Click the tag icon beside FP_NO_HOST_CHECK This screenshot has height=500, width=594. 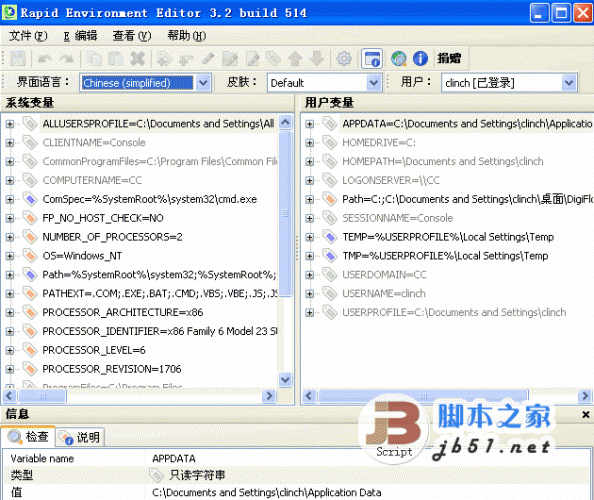(30, 218)
